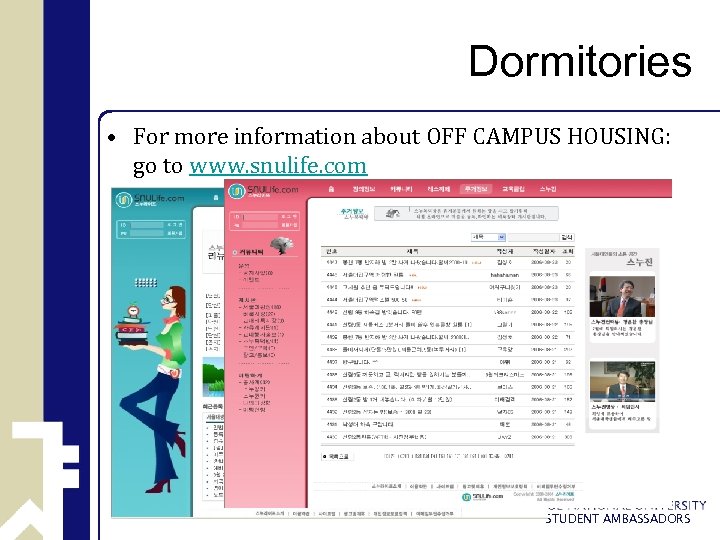Click the search button beside the board search box
Screen dimensions: 720x540
(567, 237)
